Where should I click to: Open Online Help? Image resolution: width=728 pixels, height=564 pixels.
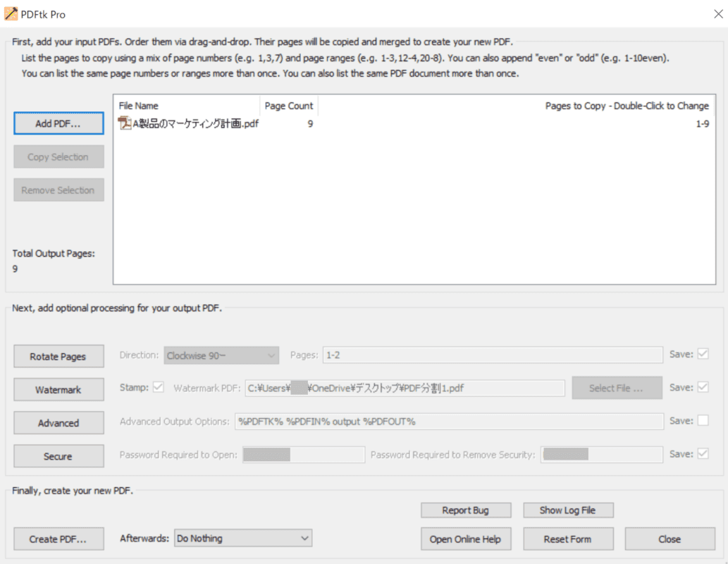click(466, 539)
